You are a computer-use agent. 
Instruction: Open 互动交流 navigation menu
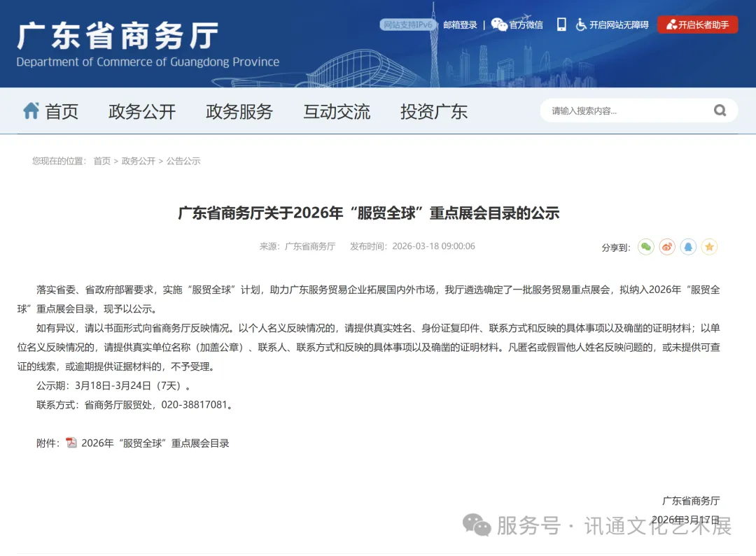coord(337,111)
